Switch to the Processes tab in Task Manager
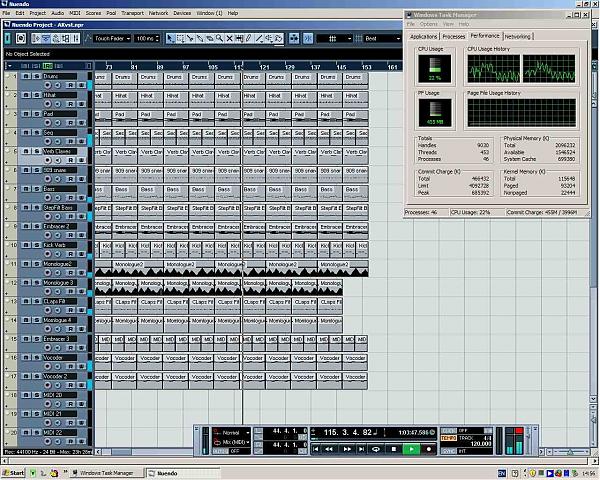 [x=454, y=36]
